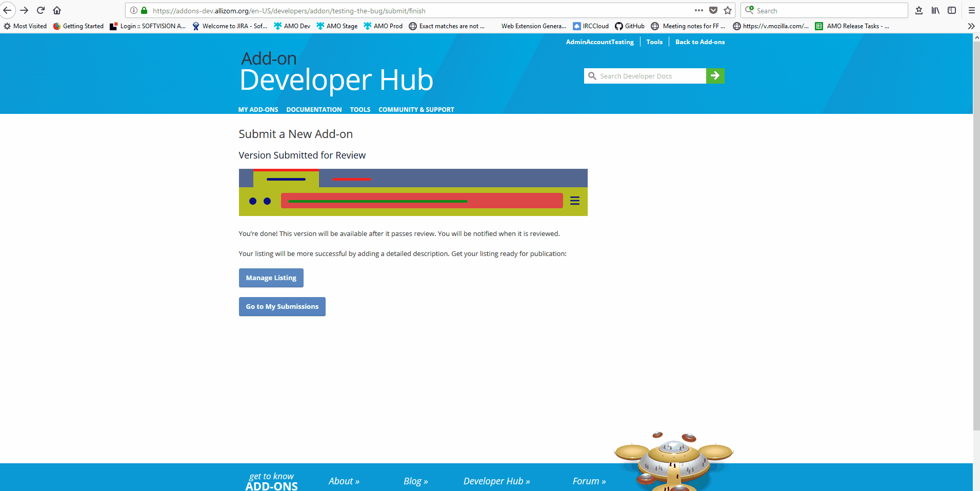This screenshot has width=980, height=491.
Task: Toggle the sidebar icon in toolbar
Action: click(952, 10)
